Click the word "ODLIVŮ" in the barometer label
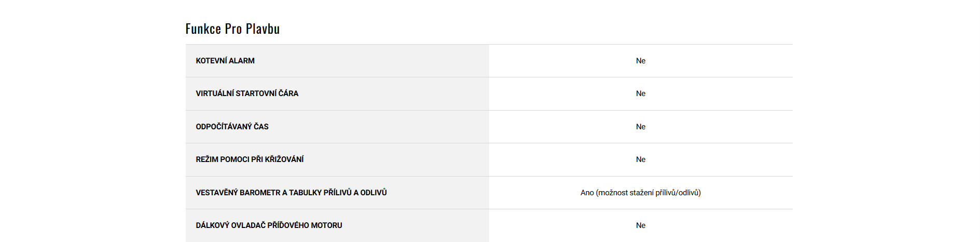Screen dimensions: 980x242 click(x=374, y=193)
